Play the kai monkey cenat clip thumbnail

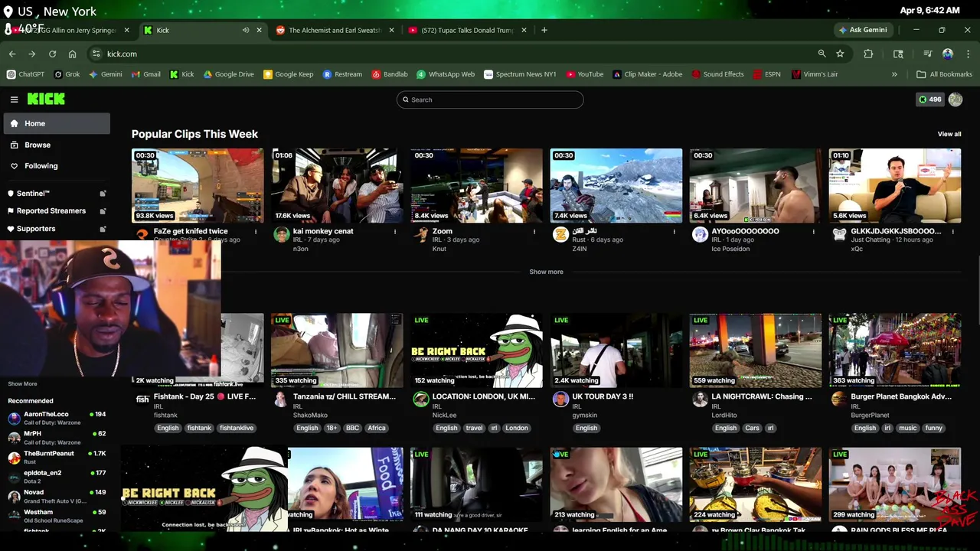point(338,185)
